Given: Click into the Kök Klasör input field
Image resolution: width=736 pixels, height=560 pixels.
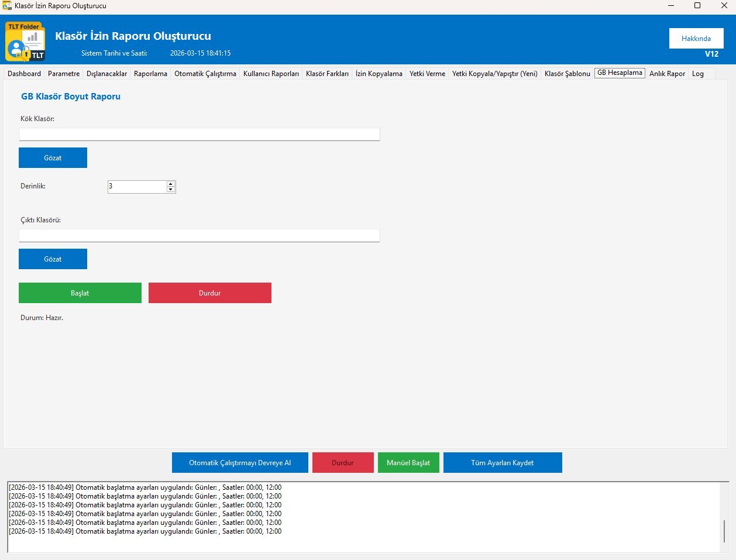Looking at the screenshot, I should coord(199,135).
